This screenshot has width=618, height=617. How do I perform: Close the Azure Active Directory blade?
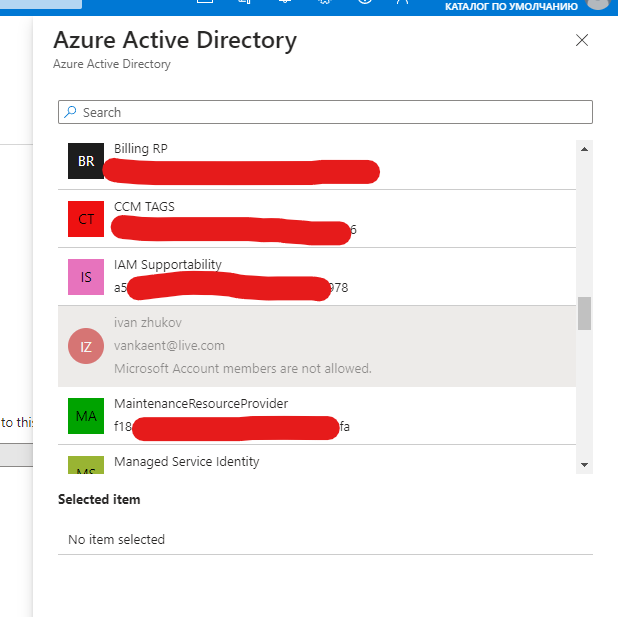tap(582, 40)
